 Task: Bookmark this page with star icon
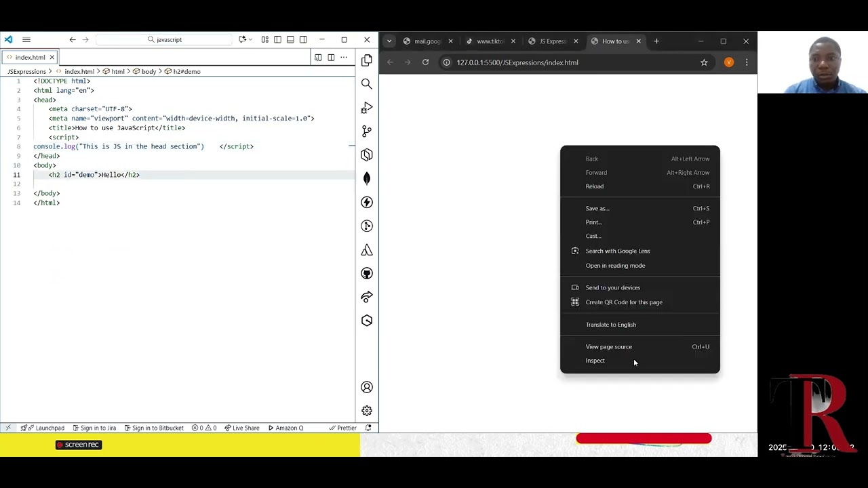coord(704,62)
